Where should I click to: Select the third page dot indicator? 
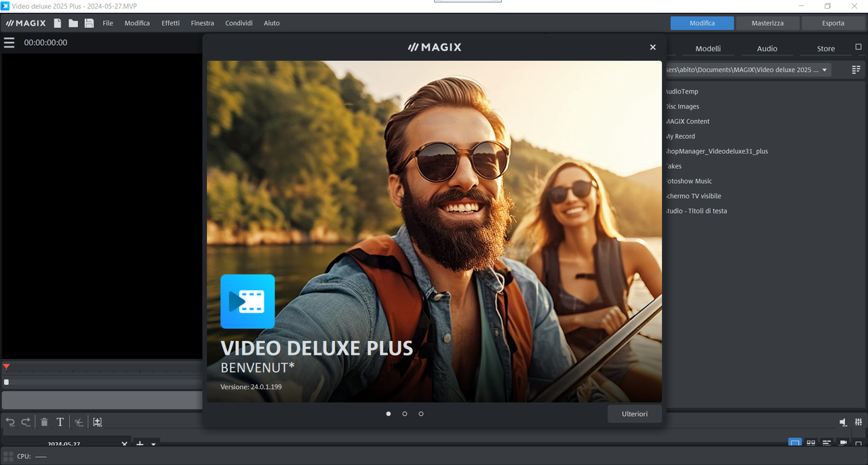[x=421, y=413]
